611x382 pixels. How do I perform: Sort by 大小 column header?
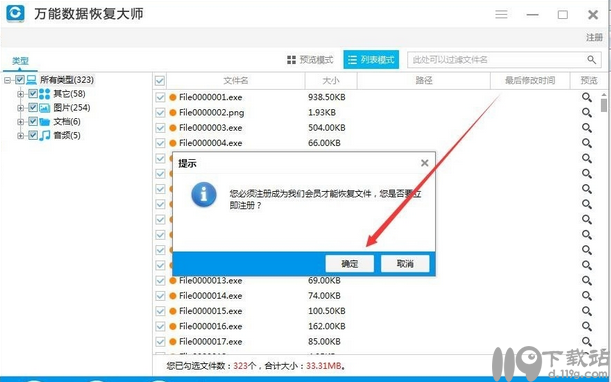331,81
